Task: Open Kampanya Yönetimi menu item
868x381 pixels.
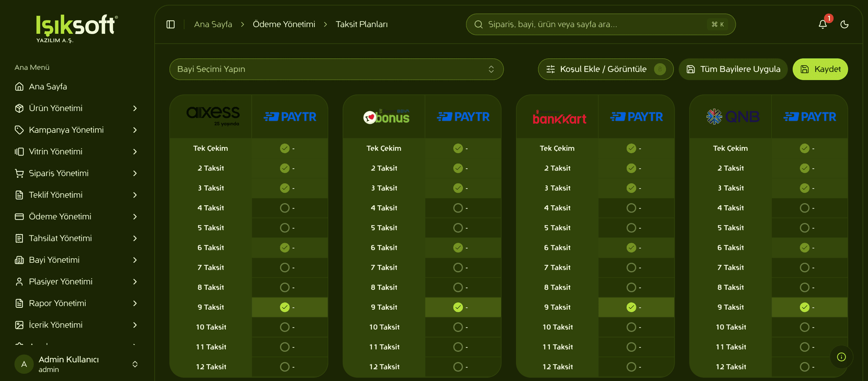Action: [77, 130]
